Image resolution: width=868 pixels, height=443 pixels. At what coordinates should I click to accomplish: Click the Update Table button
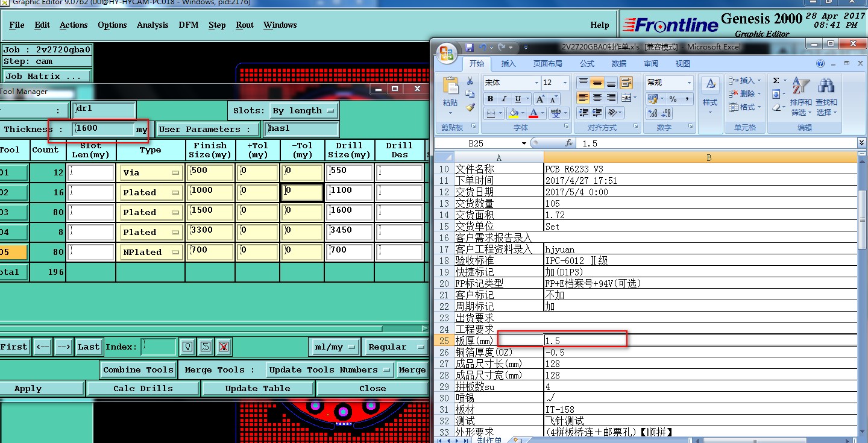tap(257, 389)
